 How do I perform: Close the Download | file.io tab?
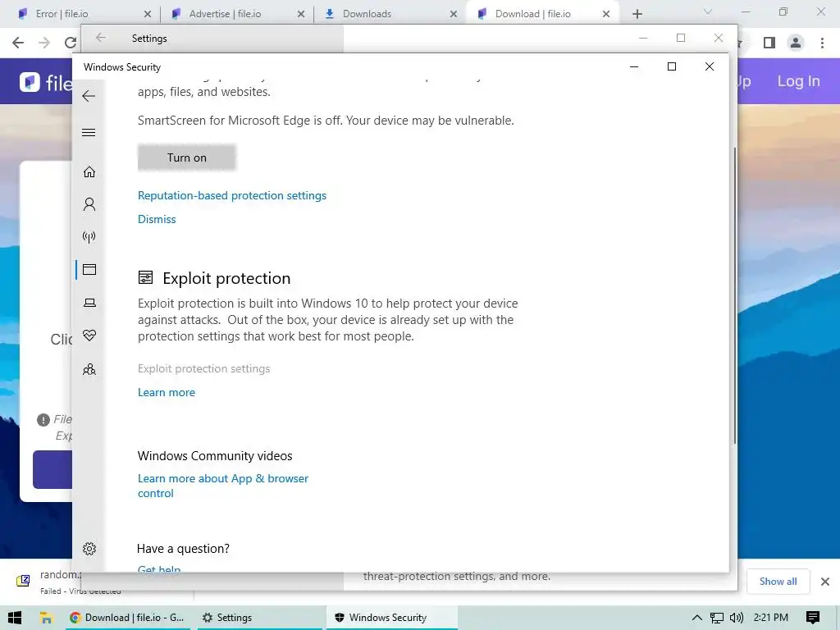point(606,14)
